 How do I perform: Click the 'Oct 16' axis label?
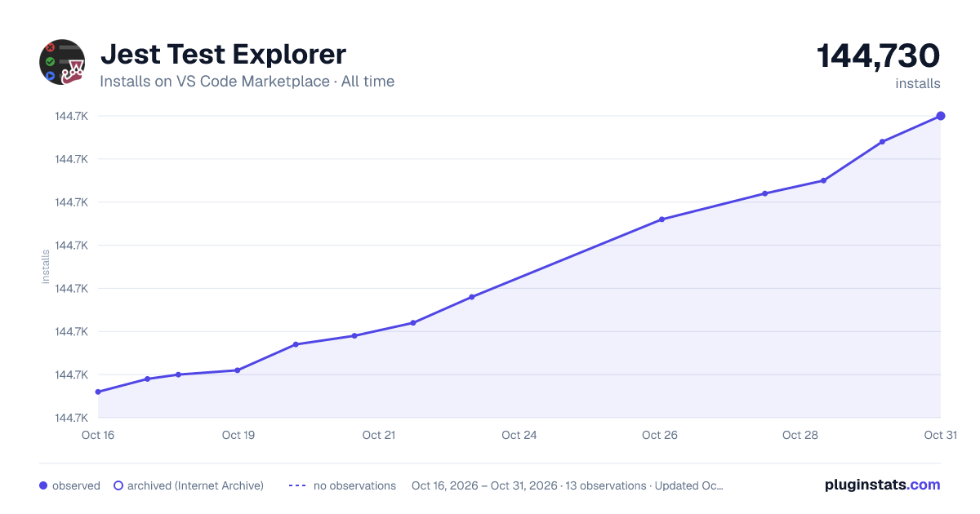pos(98,435)
